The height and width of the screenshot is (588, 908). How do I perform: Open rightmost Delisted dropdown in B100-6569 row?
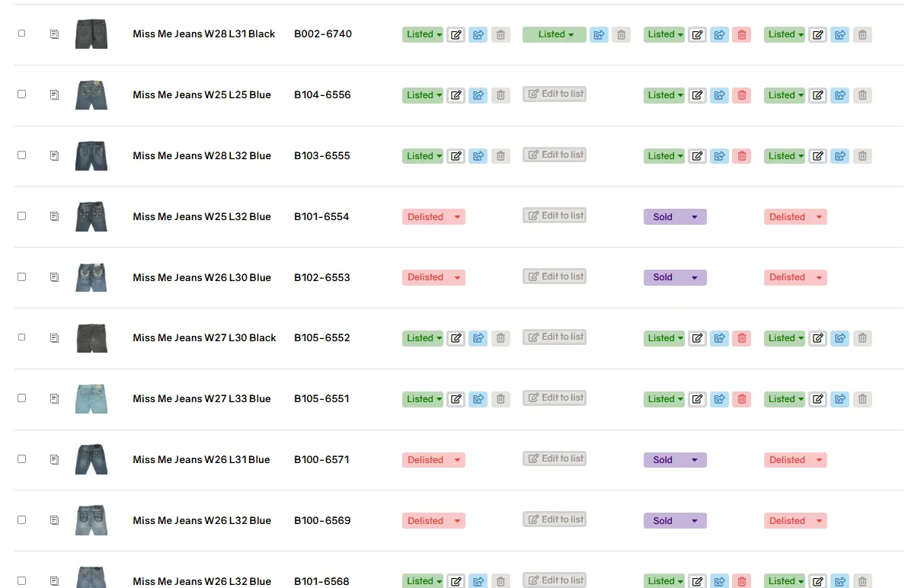(795, 521)
